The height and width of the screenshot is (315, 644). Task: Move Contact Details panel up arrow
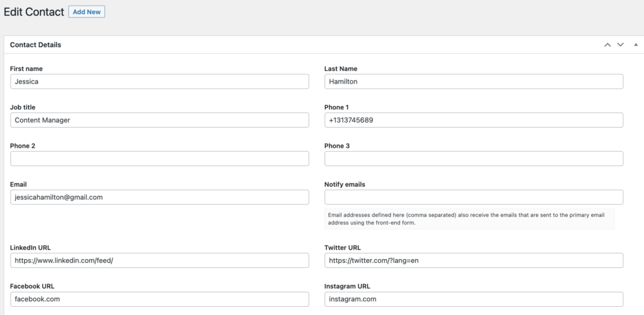[x=608, y=45]
